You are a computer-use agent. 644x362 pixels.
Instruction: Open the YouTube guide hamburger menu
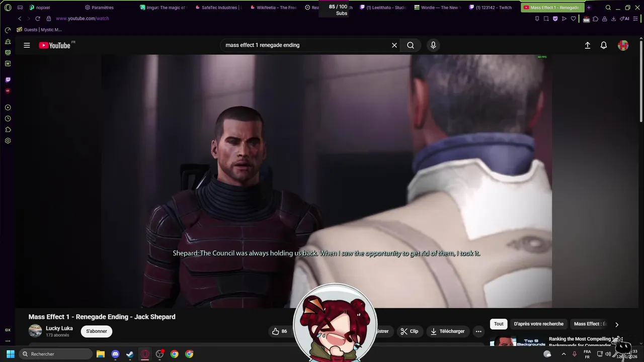click(27, 45)
